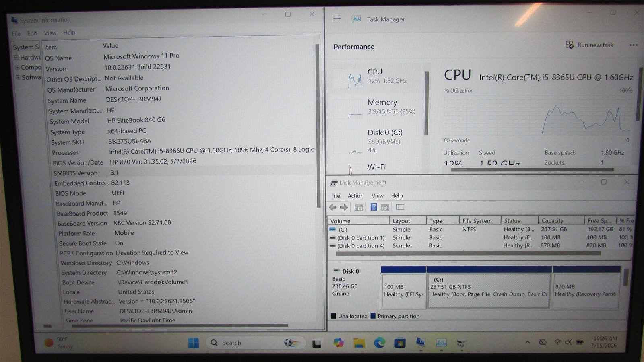This screenshot has height=362, width=644.
Task: Open weather widget on taskbar
Action: [x=60, y=342]
